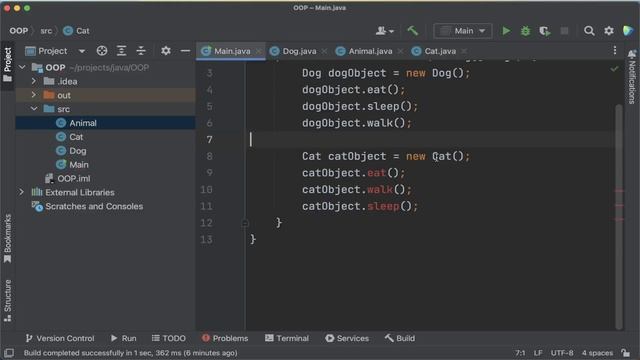This screenshot has width=640, height=360.
Task: Open IDE settings gear in top toolbar
Action: click(609, 31)
